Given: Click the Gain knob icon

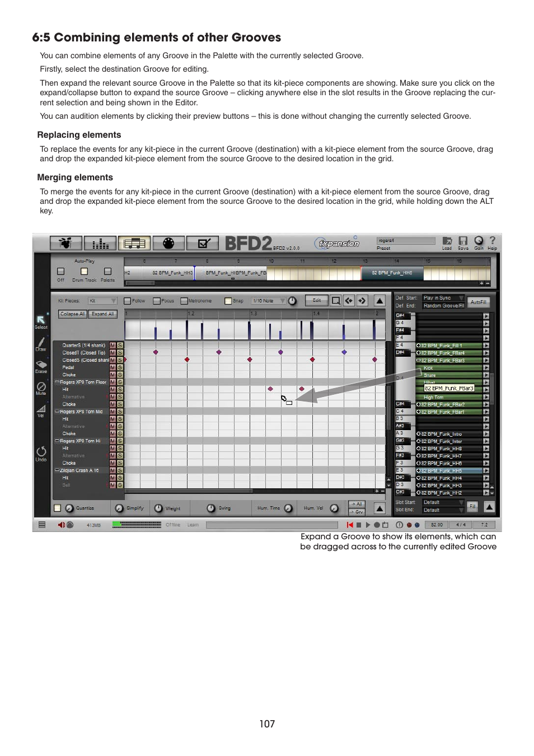Looking at the screenshot, I should click(x=479, y=241).
